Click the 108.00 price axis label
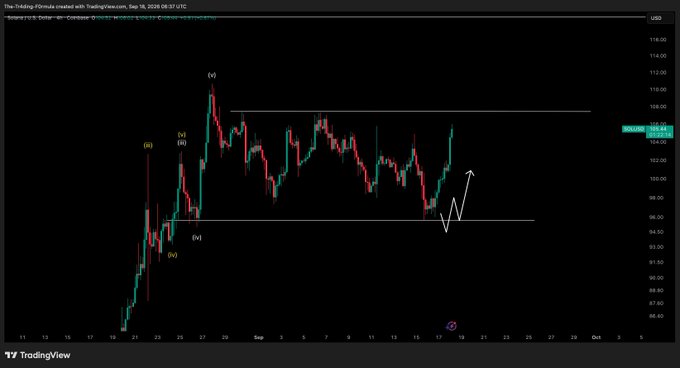680x368 pixels. pyautogui.click(x=658, y=107)
